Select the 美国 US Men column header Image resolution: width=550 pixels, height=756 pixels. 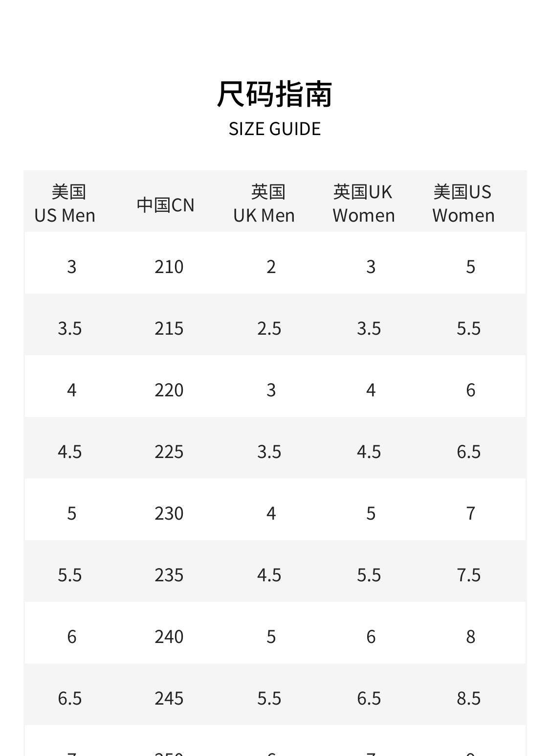coord(65,204)
